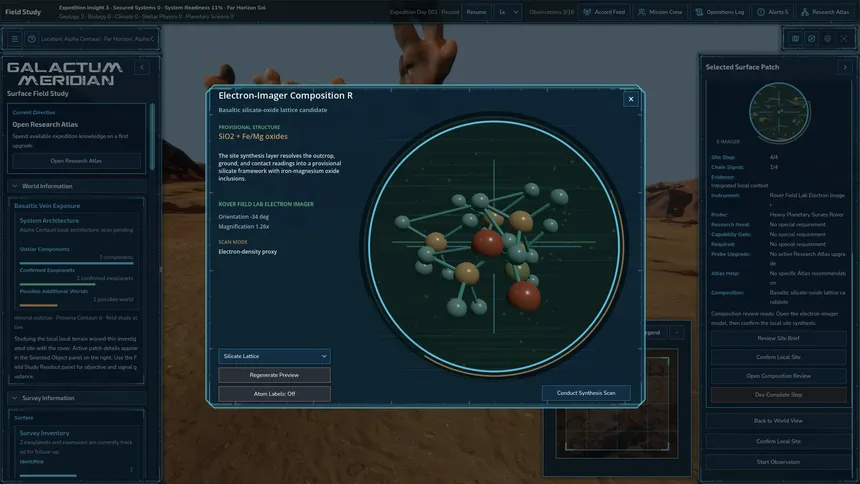Open the Operations Log tab
This screenshot has height=484, width=860.
point(720,12)
